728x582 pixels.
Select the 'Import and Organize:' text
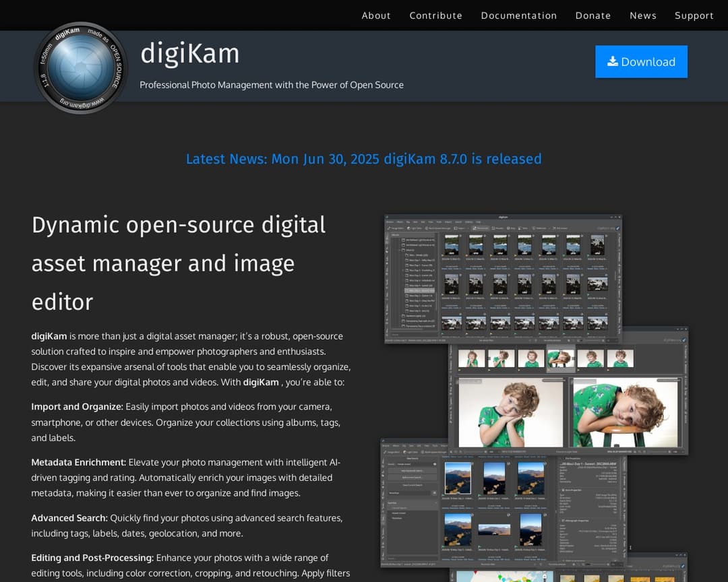click(x=77, y=407)
